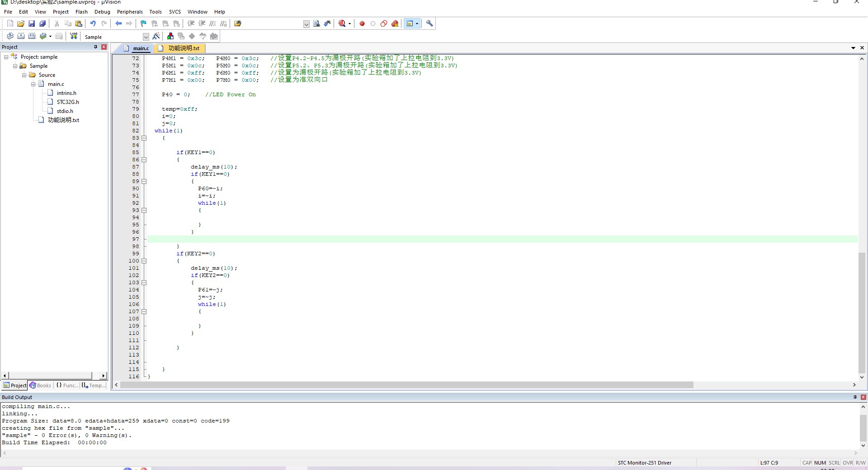The width and height of the screenshot is (868, 470).
Task: Save all files
Action: pos(42,23)
